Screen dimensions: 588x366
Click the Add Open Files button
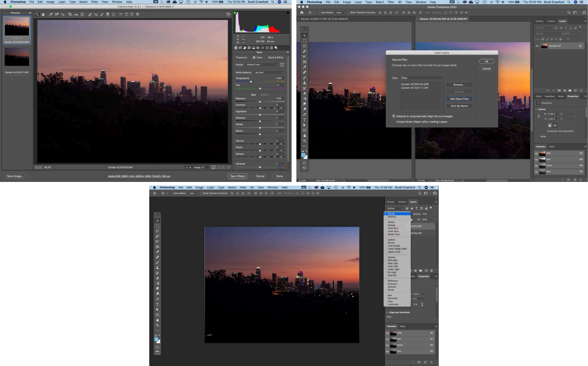459,98
